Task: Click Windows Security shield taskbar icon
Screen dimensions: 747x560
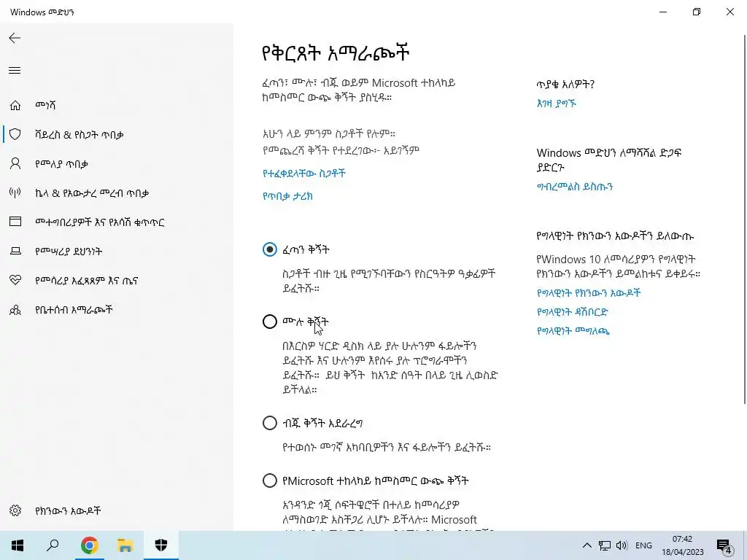Action: click(x=161, y=545)
